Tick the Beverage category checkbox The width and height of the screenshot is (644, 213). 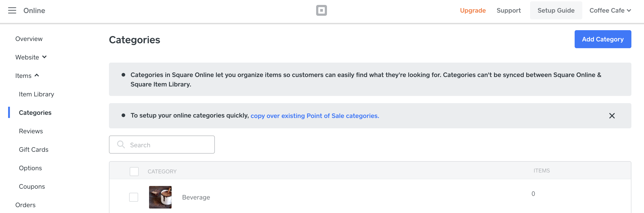point(134,197)
